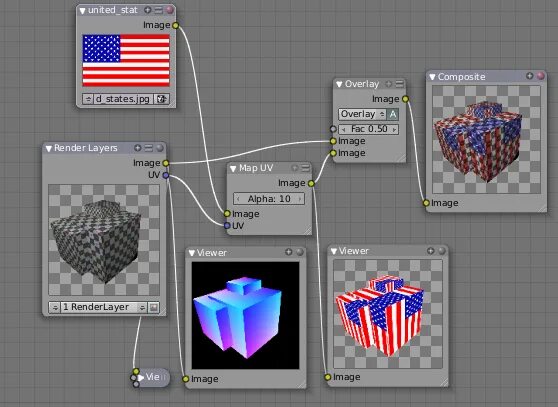Open image browse menu beside d_states.jpg

pyautogui.click(x=88, y=99)
